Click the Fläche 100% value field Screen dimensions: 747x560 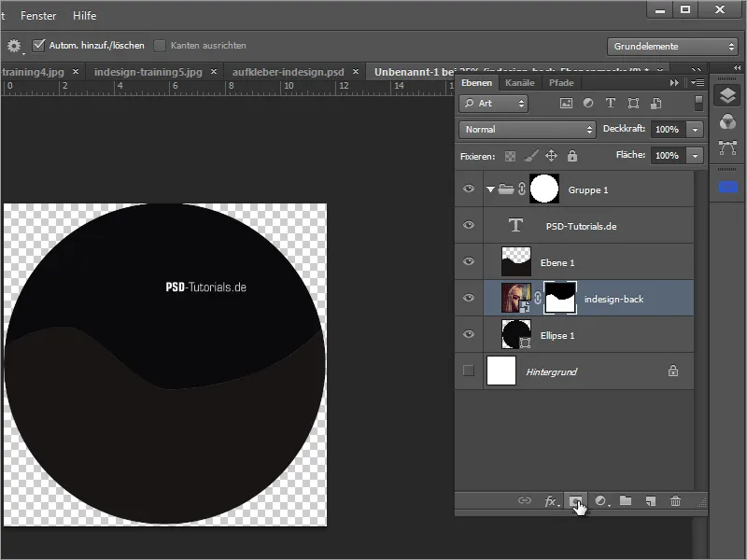click(x=669, y=156)
